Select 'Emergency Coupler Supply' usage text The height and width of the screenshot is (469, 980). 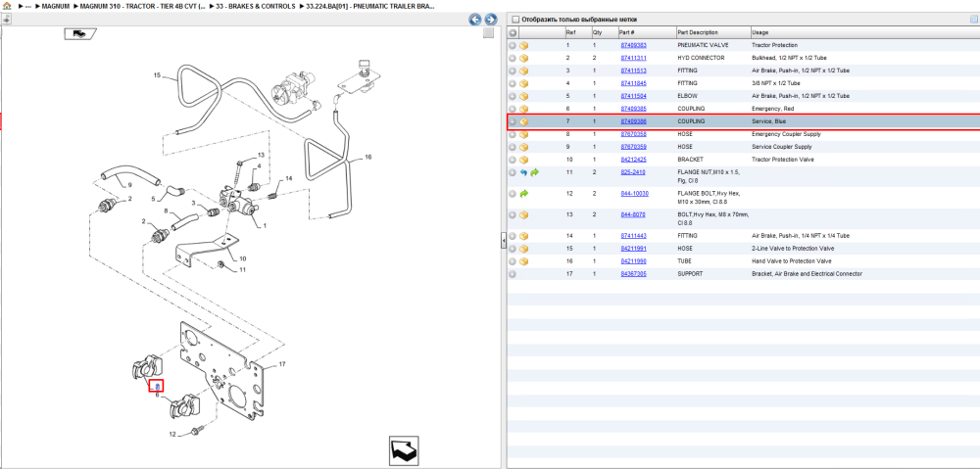[x=786, y=133]
